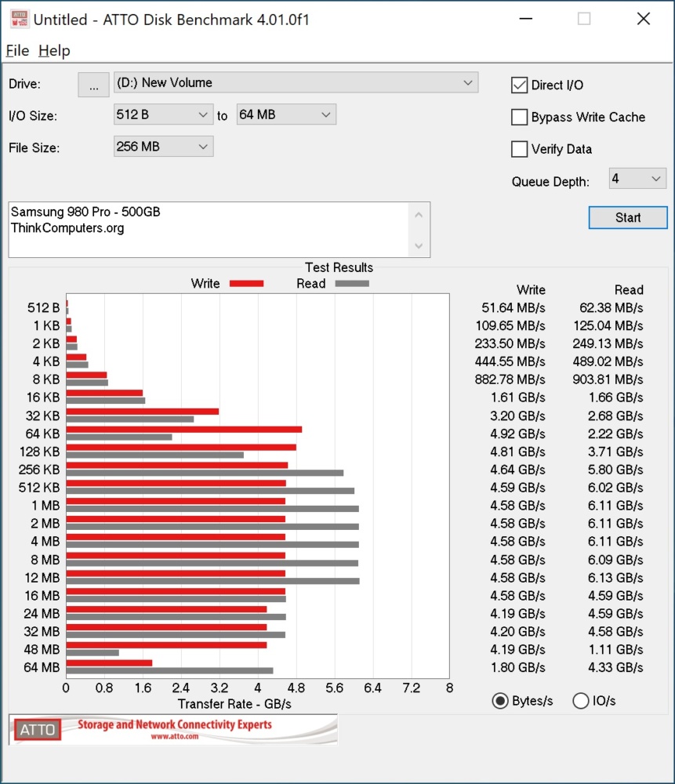The width and height of the screenshot is (675, 784).
Task: Open the 64 MB I/O size end dropdown
Action: (x=286, y=114)
